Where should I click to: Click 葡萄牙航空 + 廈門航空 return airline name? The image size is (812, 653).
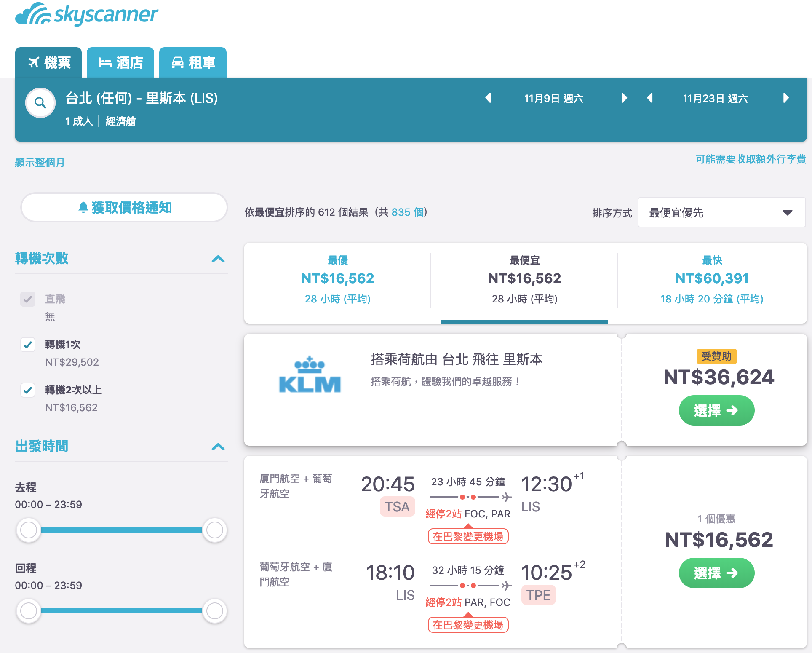[296, 574]
